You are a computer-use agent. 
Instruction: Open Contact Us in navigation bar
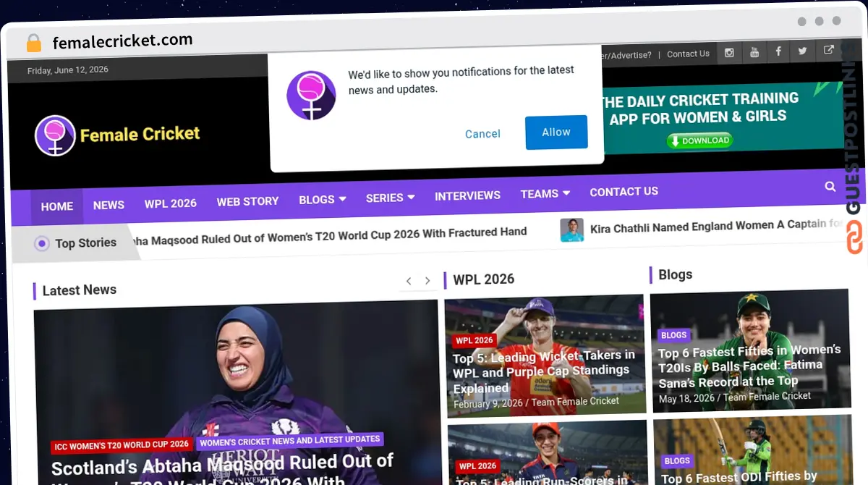[624, 192]
